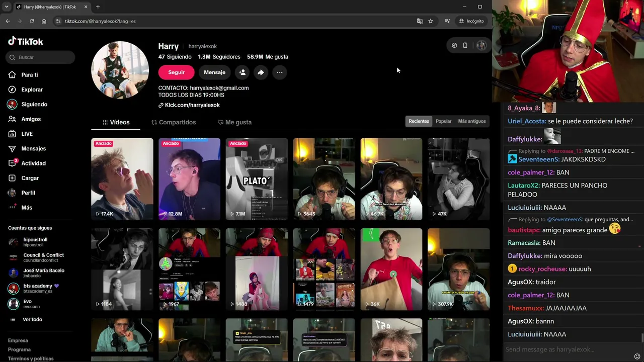
Task: Click the chat message input field
Action: (x=568, y=349)
